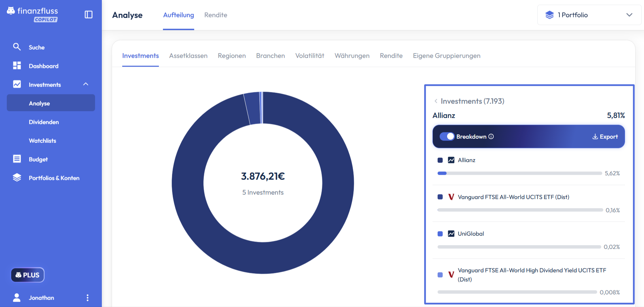Click the Vanguard logo for High Dividend Yield ETF
The width and height of the screenshot is (644, 307).
coord(451,275)
